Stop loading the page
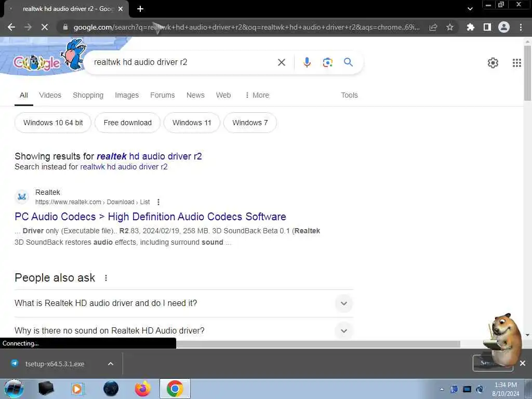Viewport: 532px width, 399px height. coord(45,27)
